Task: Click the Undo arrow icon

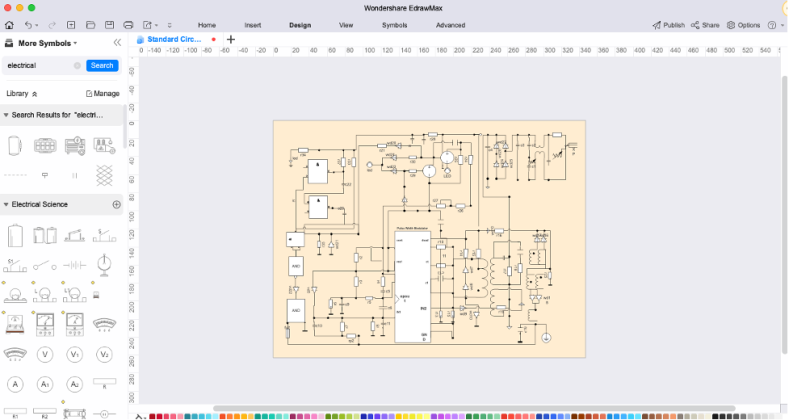Action: pyautogui.click(x=29, y=24)
